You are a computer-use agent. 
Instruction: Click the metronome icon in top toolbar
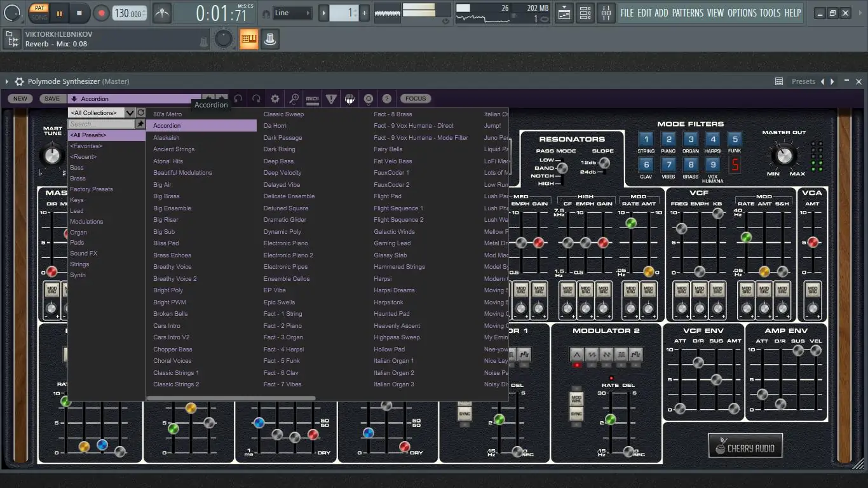[x=162, y=13]
